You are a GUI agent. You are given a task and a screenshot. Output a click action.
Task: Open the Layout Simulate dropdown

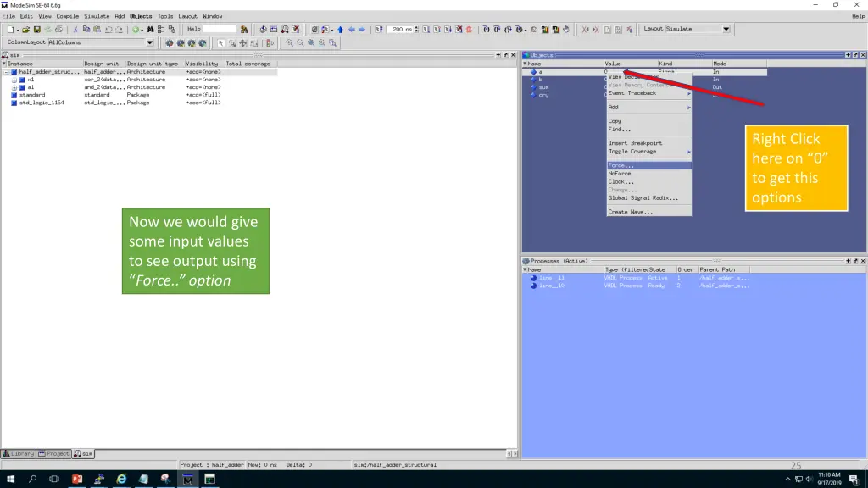tap(726, 29)
